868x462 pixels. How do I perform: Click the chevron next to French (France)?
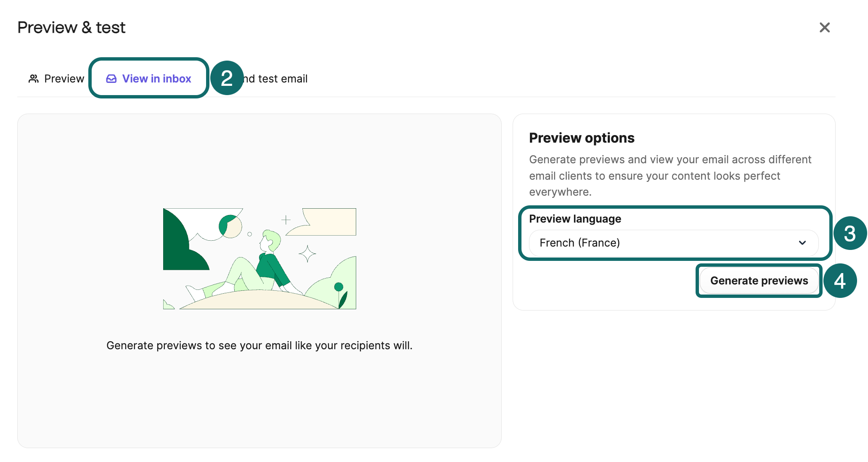pyautogui.click(x=803, y=243)
